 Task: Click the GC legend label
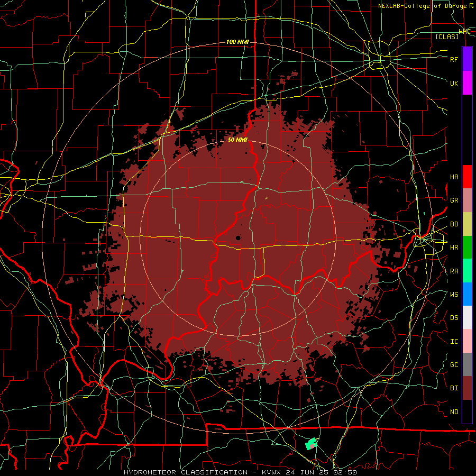point(454,365)
